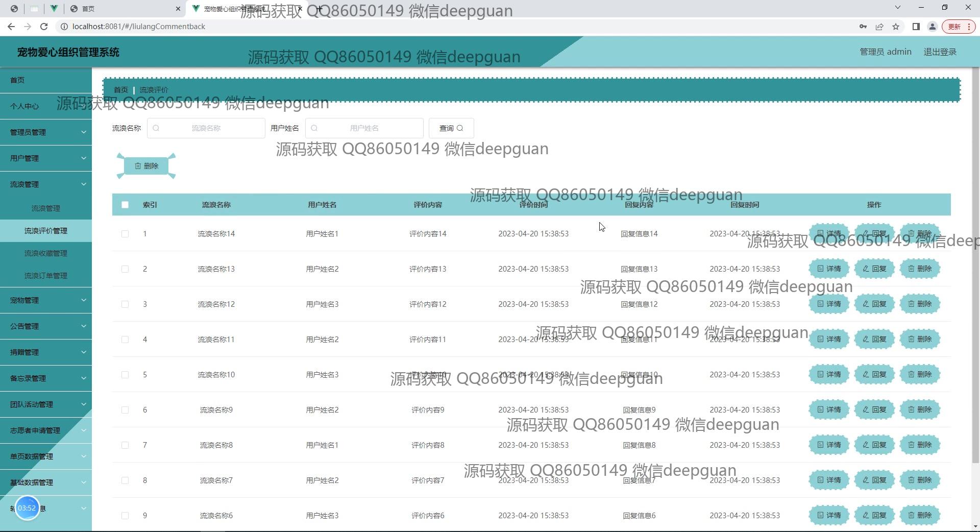This screenshot has width=980, height=532.
Task: Expand the 基础数据管理 sidebar menu
Action: click(x=46, y=482)
